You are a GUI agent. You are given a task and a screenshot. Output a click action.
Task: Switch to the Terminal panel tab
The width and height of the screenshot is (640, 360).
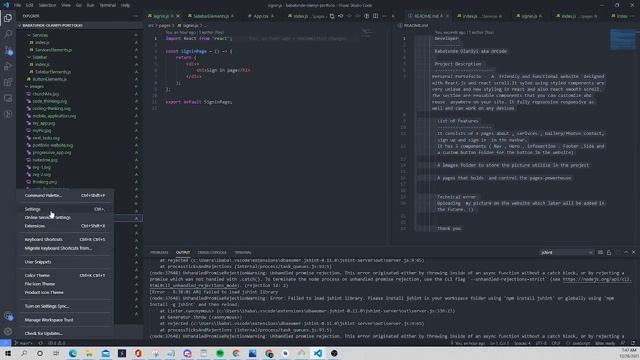click(x=242, y=253)
